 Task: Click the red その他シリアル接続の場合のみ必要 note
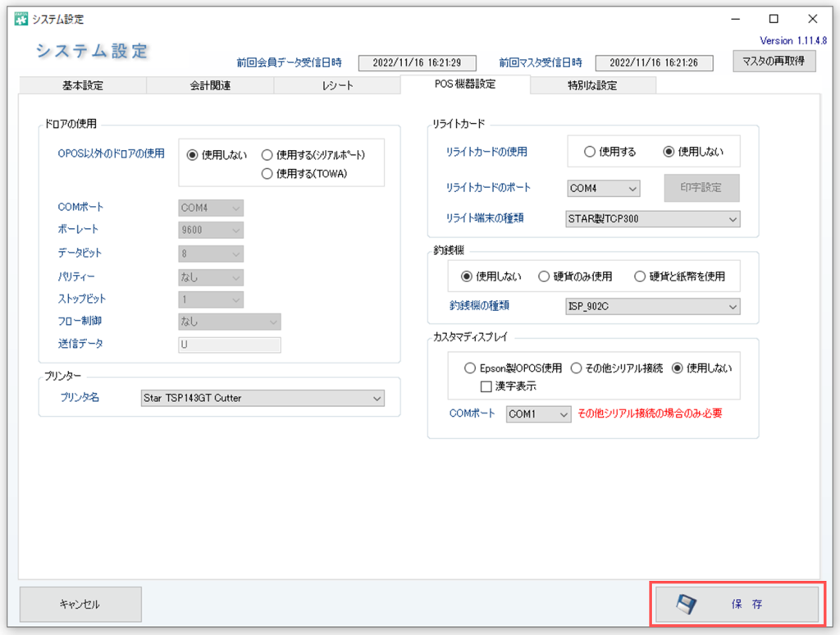[650, 413]
